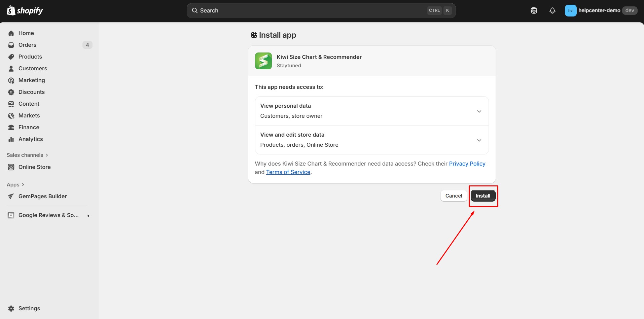The height and width of the screenshot is (319, 644).
Task: Select the Analytics icon
Action: (11, 139)
